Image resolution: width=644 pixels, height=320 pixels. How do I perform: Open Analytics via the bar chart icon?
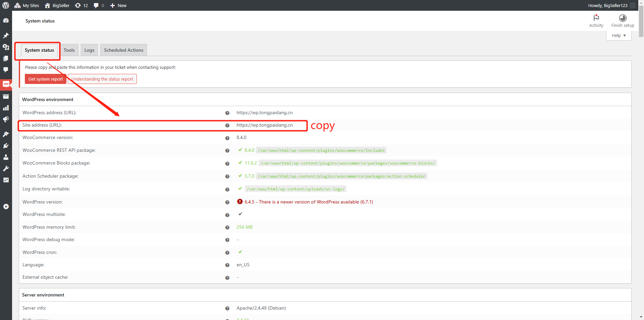click(x=6, y=108)
